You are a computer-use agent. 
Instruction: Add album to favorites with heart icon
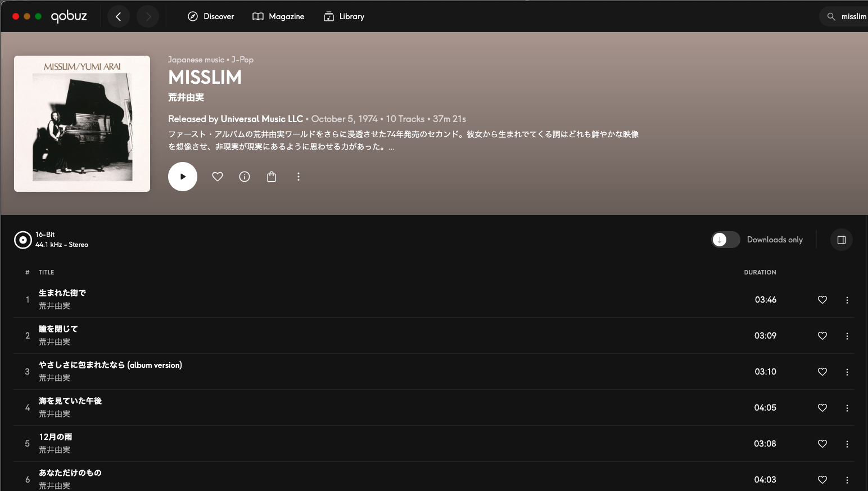coord(218,177)
